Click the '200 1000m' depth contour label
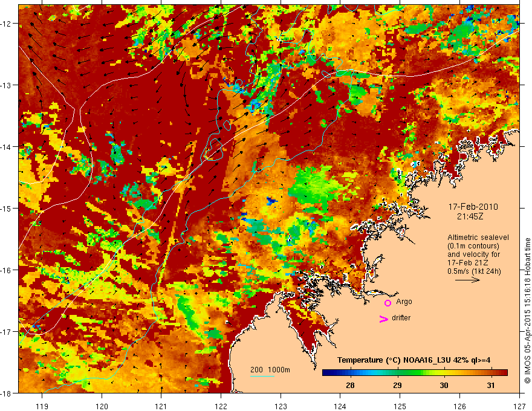 click(x=270, y=370)
